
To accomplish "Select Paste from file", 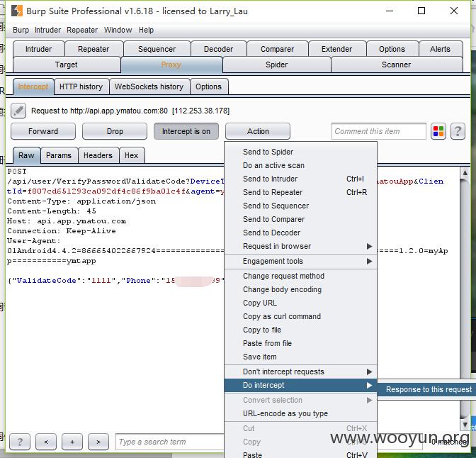I will point(300,343).
